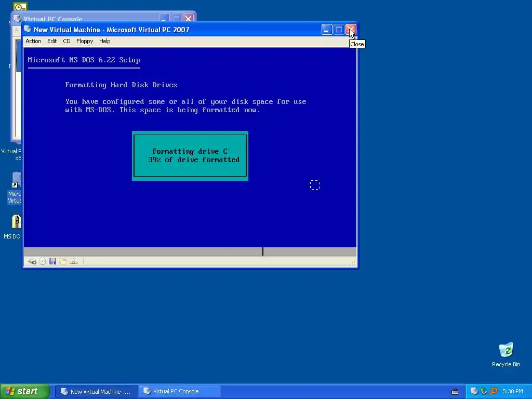Open the Action menu

pyautogui.click(x=33, y=41)
